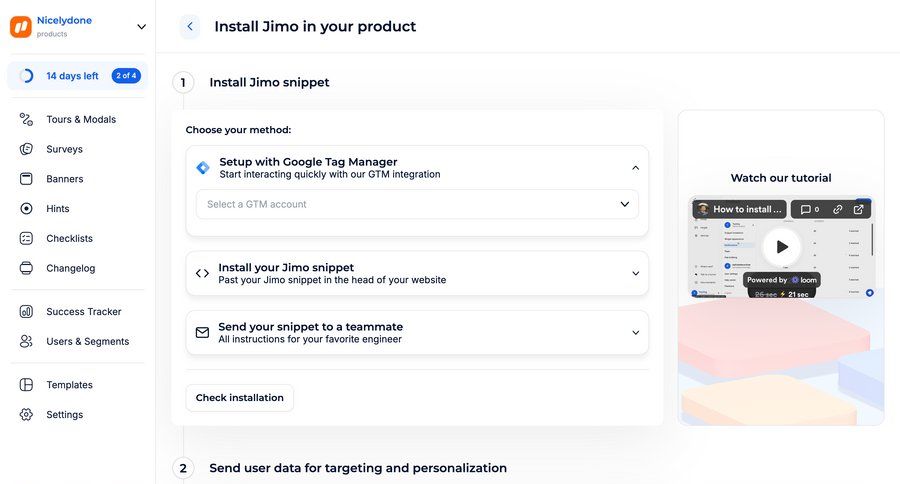The image size is (900, 484).
Task: Click the Changelog sidebar icon
Action: (x=26, y=268)
